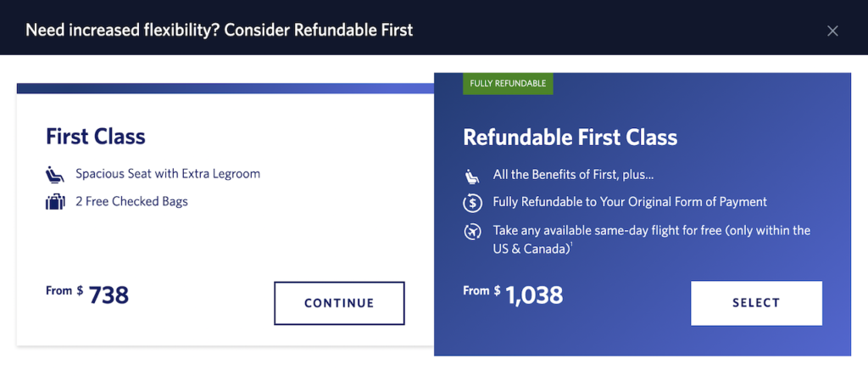Viewport: 868px width, 376px height.
Task: Click the Refundable First Class heading
Action: click(570, 137)
